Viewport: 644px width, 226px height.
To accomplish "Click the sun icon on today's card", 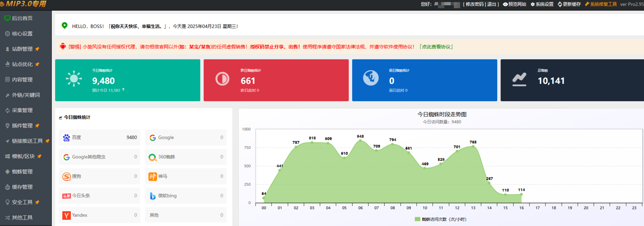I will click(74, 79).
